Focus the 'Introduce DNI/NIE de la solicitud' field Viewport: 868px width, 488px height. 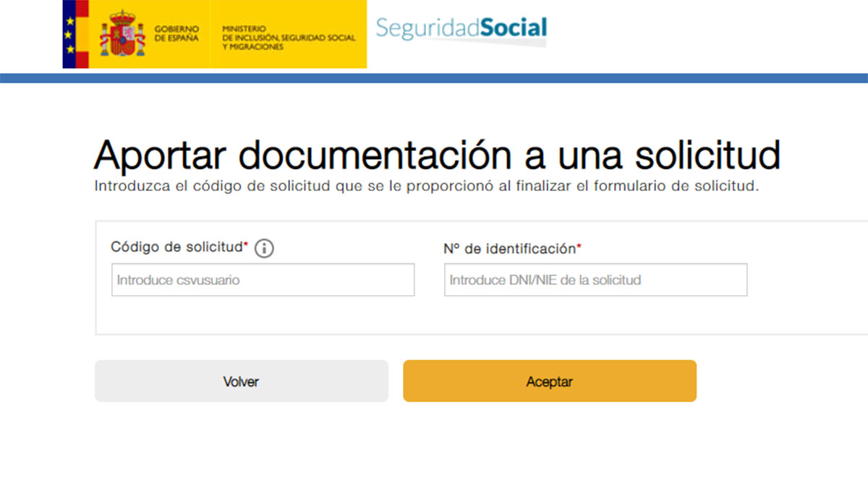click(x=595, y=280)
